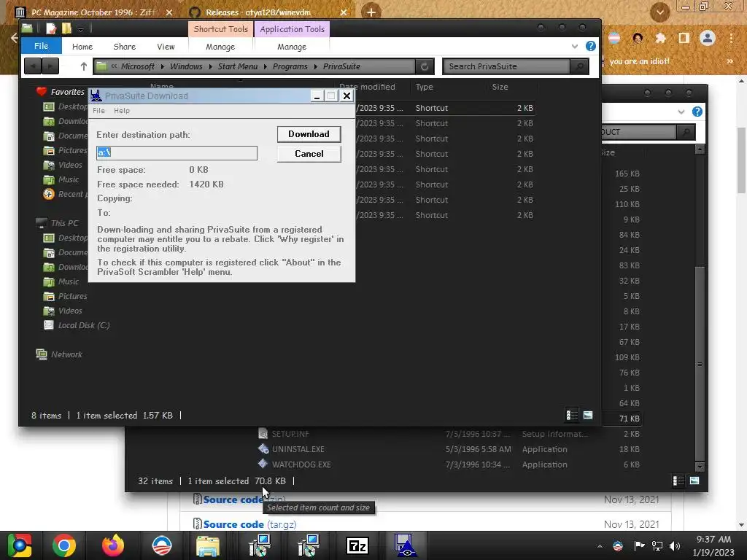Open Chrome tab search dropdown arrow
This screenshot has height=560, width=747.
point(659,12)
